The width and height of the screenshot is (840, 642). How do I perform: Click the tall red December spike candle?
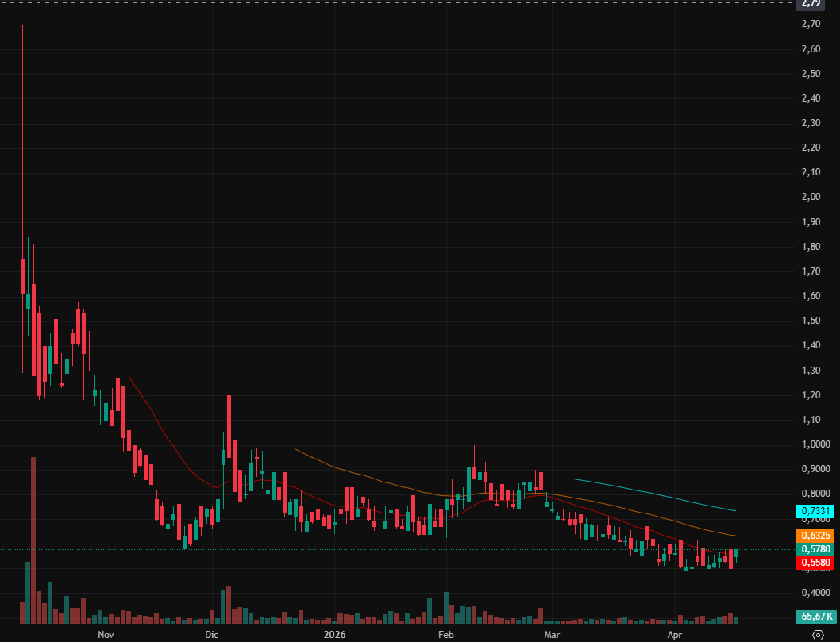pos(229,426)
